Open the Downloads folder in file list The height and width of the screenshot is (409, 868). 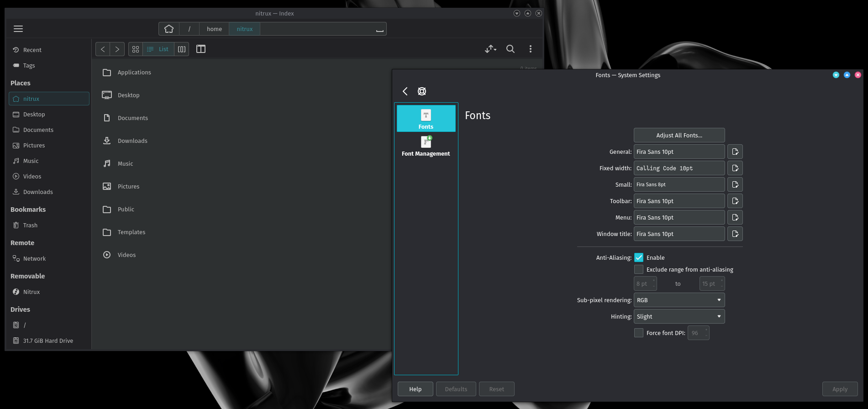tap(132, 141)
